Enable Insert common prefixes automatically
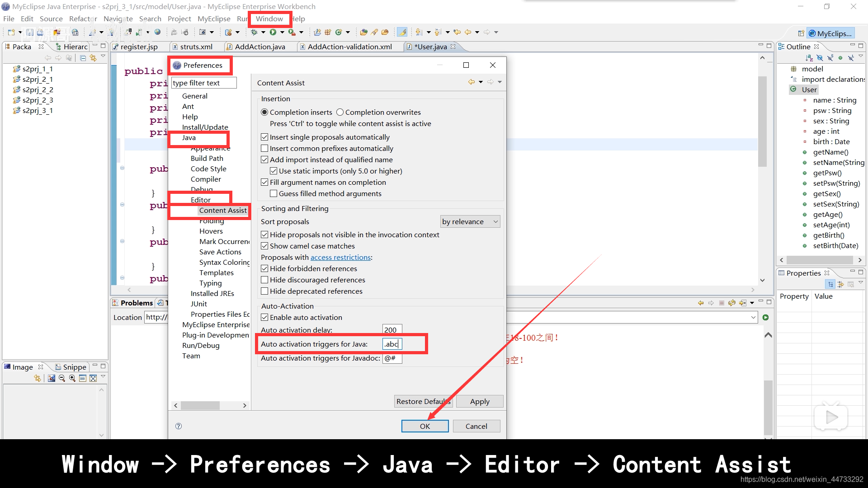 coord(265,149)
